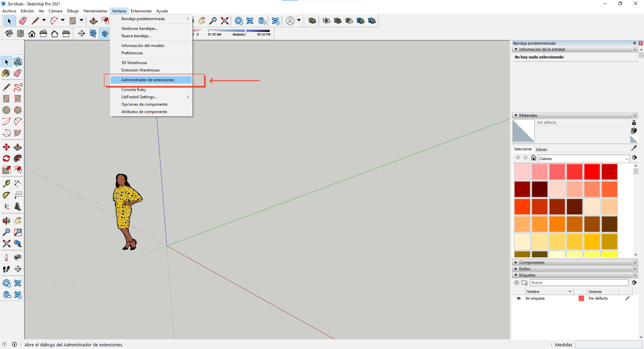644x349 pixels.
Task: Open the Colores materials dropdown
Action: [584, 159]
